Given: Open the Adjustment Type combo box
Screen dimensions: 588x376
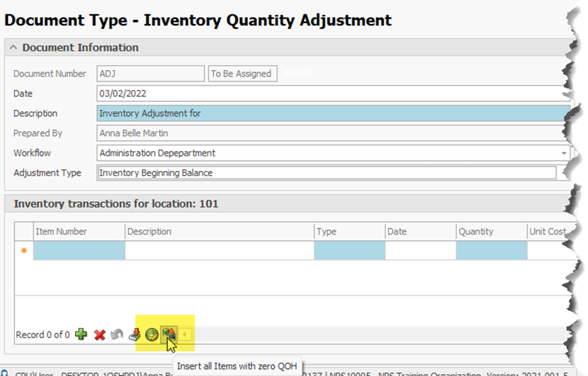Looking at the screenshot, I should click(564, 173).
